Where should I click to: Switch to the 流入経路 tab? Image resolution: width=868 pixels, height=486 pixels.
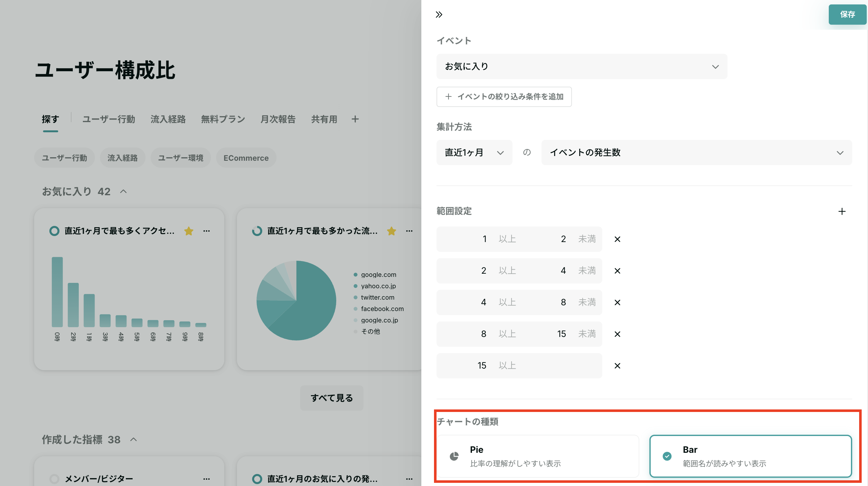[168, 119]
